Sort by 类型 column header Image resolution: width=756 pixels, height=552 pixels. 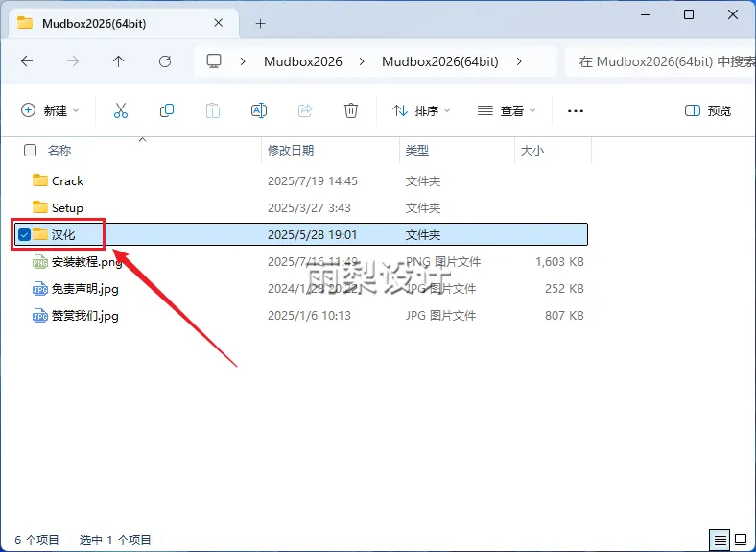click(417, 151)
